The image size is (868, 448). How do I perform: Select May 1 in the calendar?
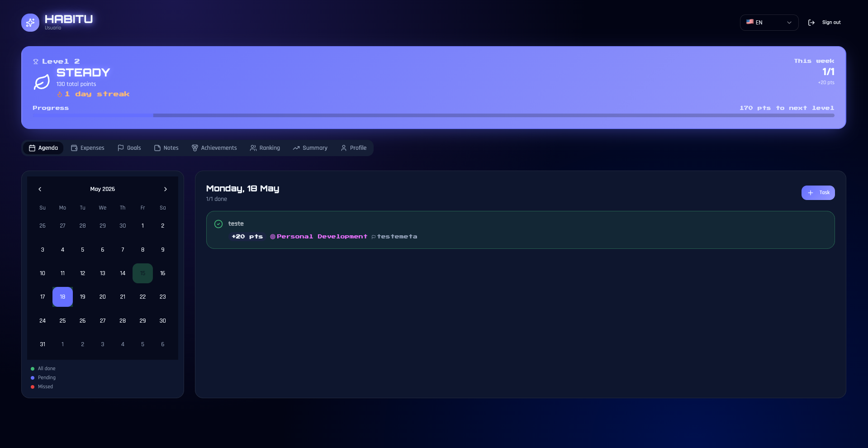point(142,226)
